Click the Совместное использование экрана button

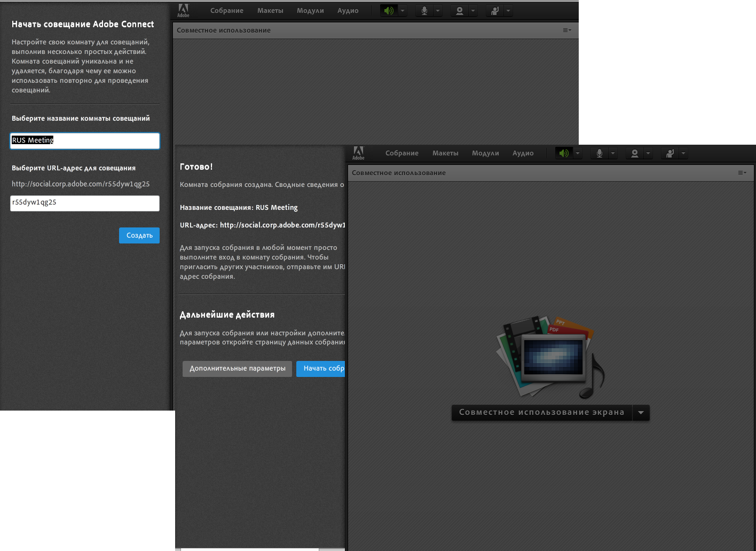click(x=542, y=413)
